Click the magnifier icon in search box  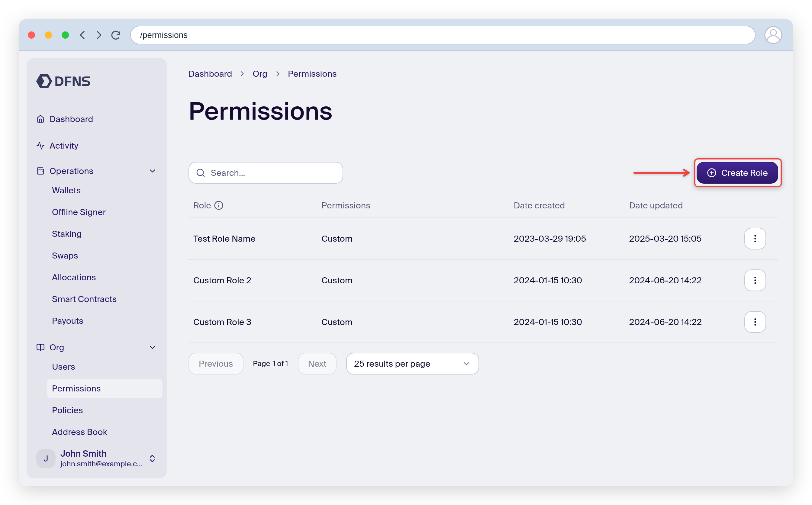coord(200,173)
